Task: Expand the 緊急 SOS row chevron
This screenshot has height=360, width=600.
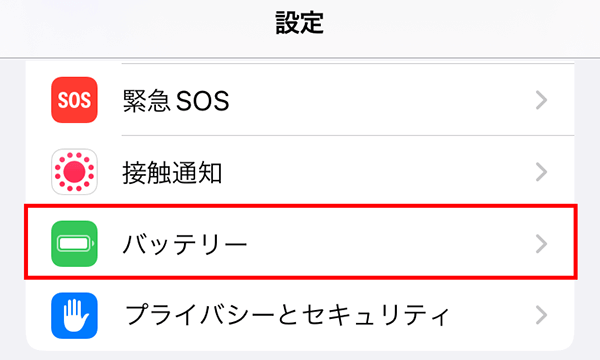Action: click(541, 100)
